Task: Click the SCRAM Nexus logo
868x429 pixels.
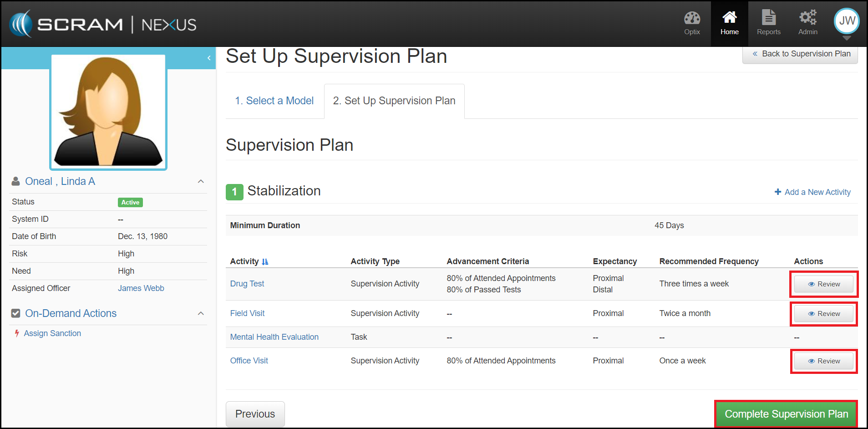Action: [103, 24]
